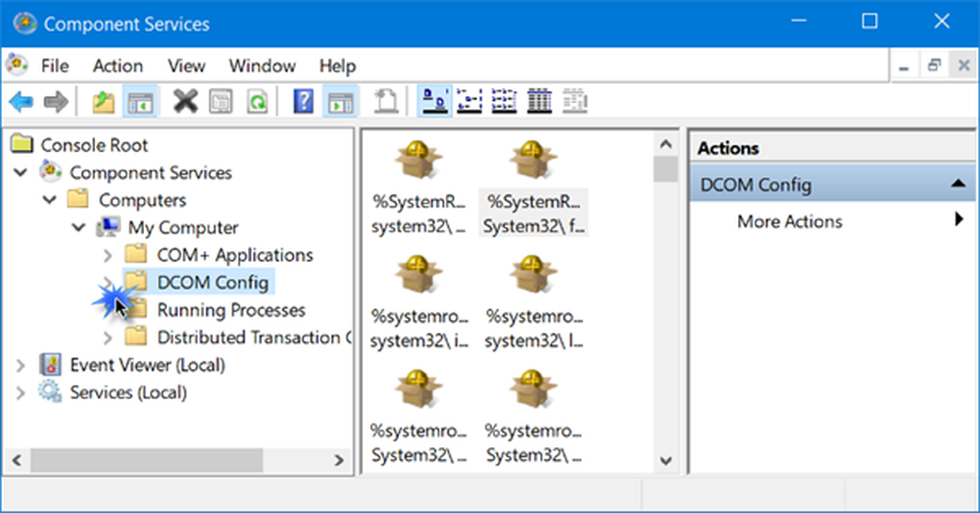
Task: Click More Actions in Actions pane
Action: [x=789, y=222]
